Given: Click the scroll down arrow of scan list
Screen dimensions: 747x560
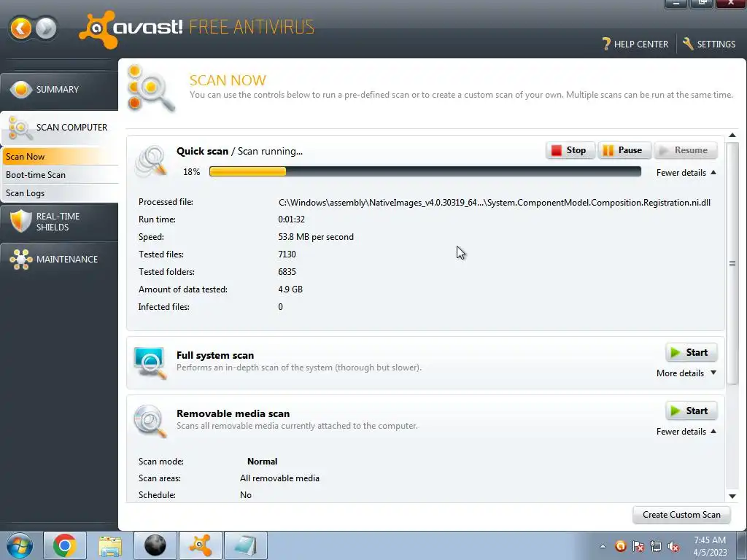Looking at the screenshot, I should click(732, 497).
